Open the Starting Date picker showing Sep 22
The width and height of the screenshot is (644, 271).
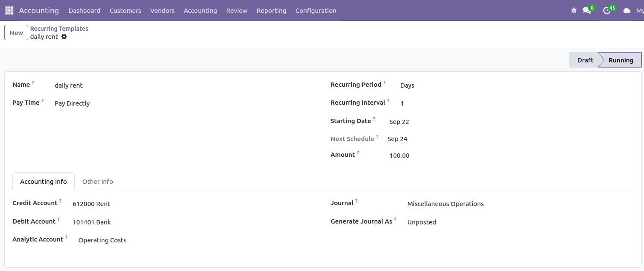[x=399, y=122]
